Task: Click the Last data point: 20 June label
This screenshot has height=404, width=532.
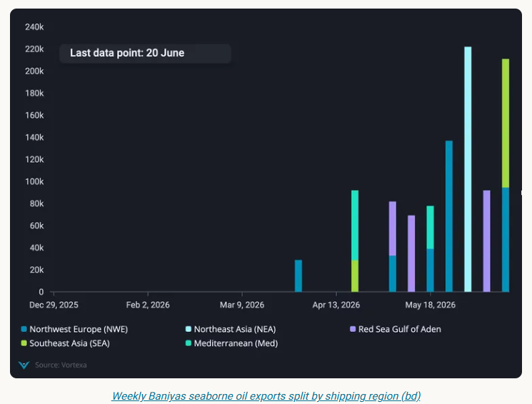Action: pyautogui.click(x=127, y=53)
